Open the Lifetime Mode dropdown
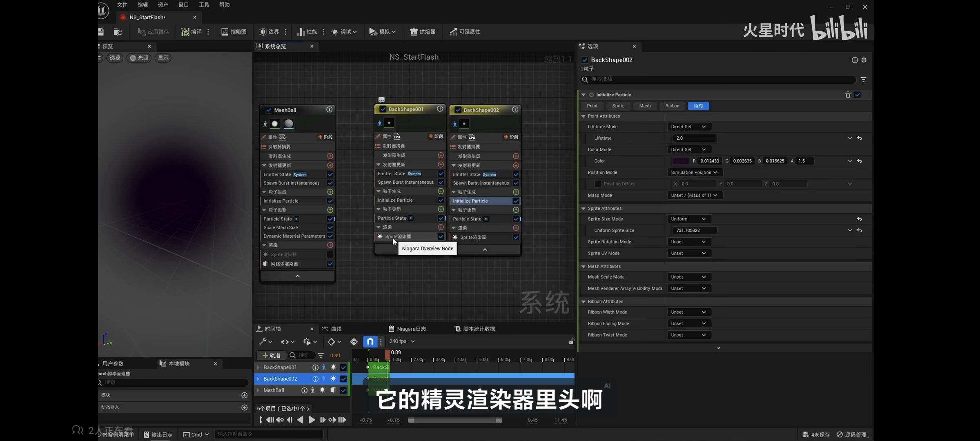Screen dimensions: 980x441 click(688, 127)
